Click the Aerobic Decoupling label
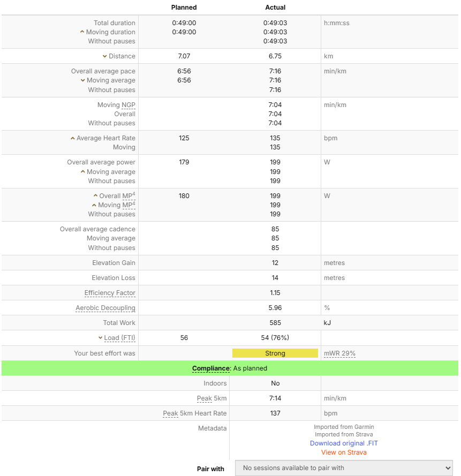The width and height of the screenshot is (461, 476). [x=105, y=308]
